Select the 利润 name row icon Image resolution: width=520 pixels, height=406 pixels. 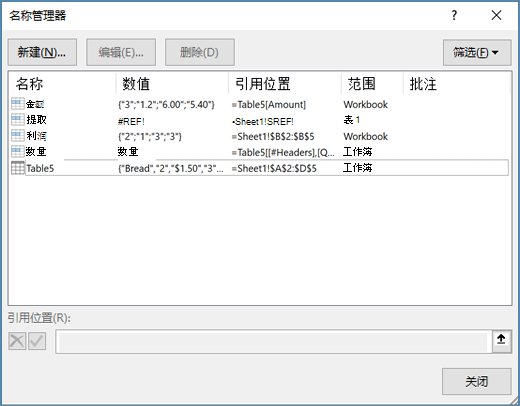point(17,135)
